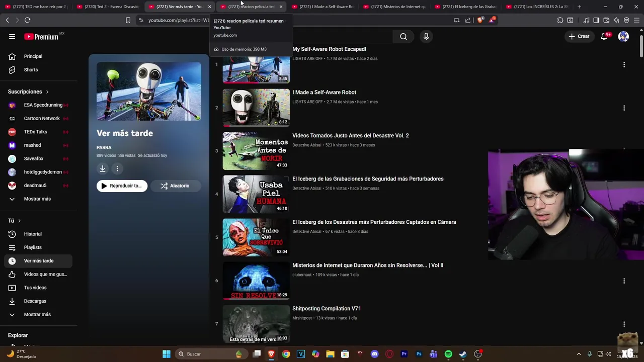Open deadmau5 subscription
644x362 pixels.
click(x=38, y=186)
